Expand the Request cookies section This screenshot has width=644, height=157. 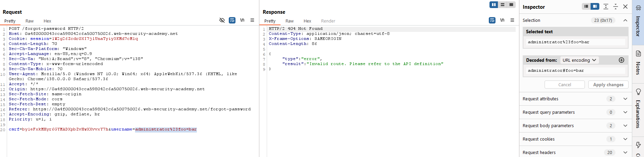625,139
